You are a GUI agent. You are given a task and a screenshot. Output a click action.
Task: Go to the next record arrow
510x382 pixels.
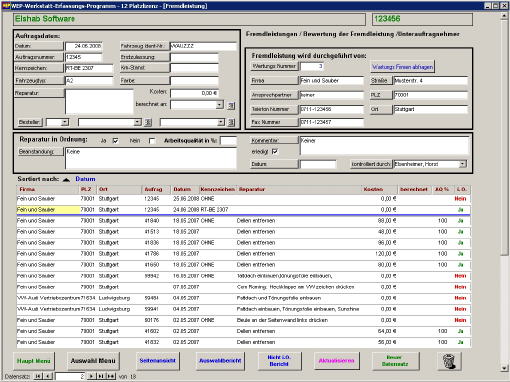tap(91, 376)
